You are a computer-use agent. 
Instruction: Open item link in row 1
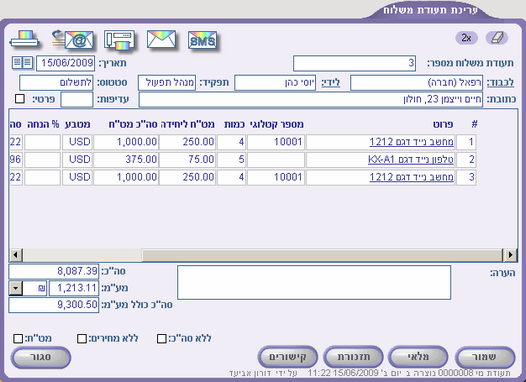pos(412,142)
